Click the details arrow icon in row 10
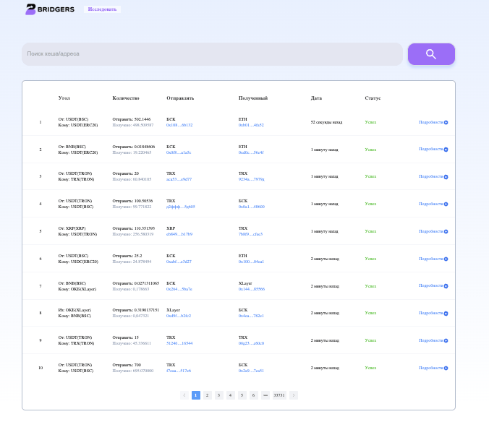 tap(446, 368)
